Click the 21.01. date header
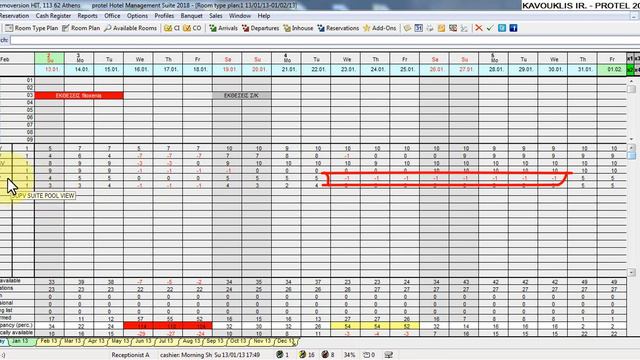 point(287,69)
